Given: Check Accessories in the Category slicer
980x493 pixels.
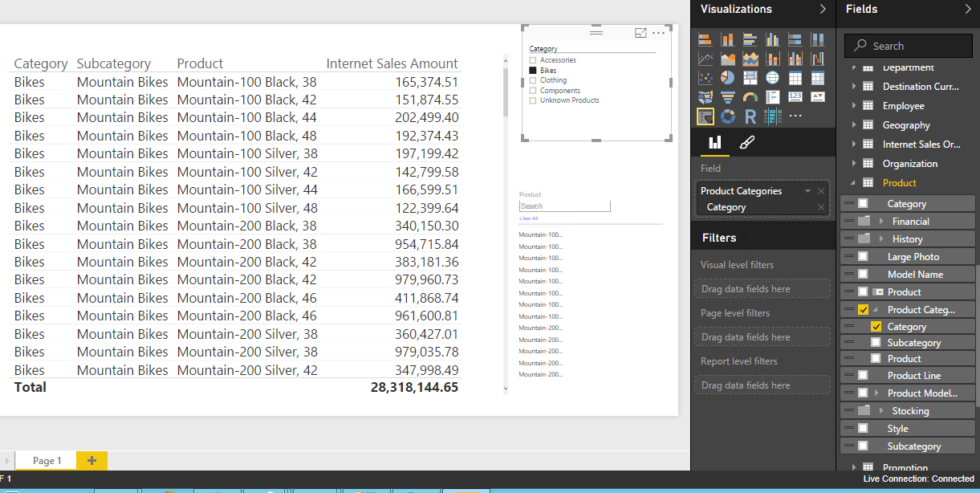Looking at the screenshot, I should pyautogui.click(x=533, y=60).
